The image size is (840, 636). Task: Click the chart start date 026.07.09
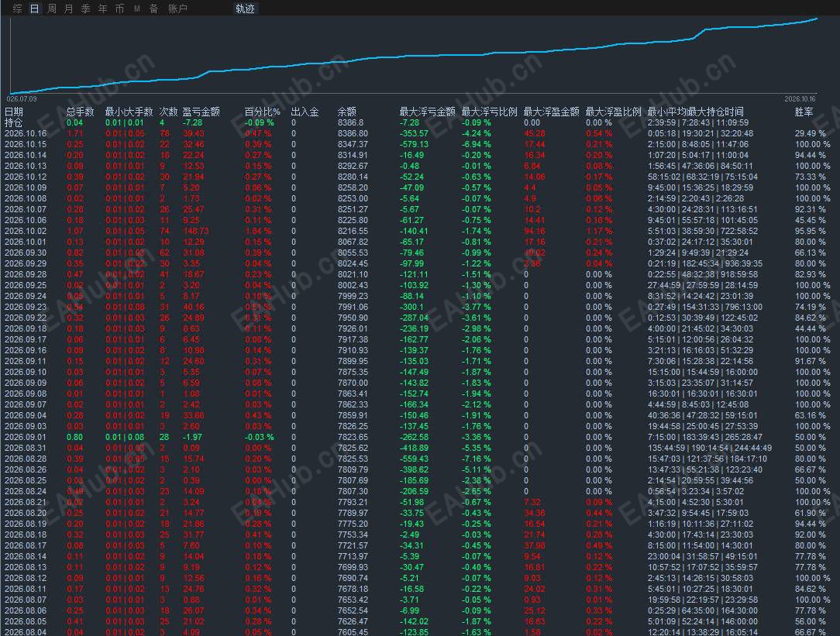pos(22,99)
